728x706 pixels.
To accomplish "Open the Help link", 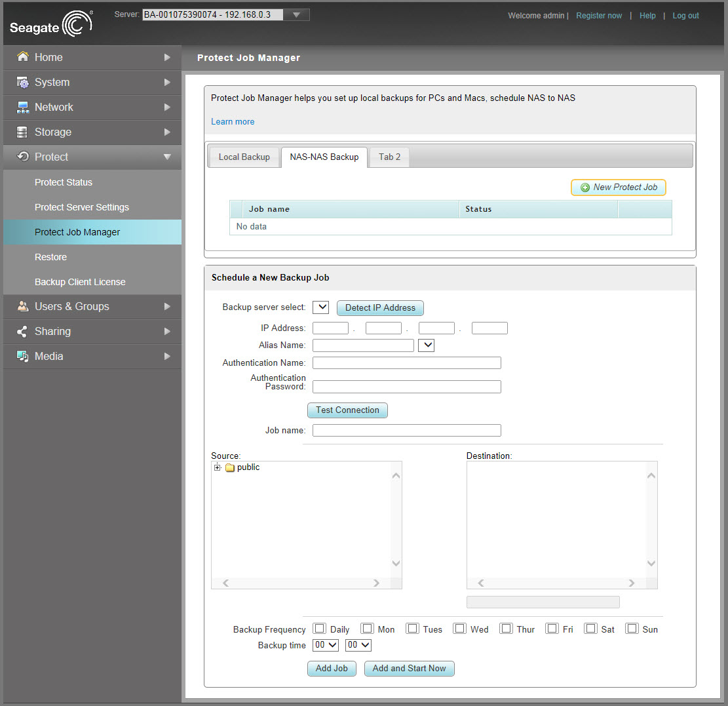I will (x=647, y=15).
